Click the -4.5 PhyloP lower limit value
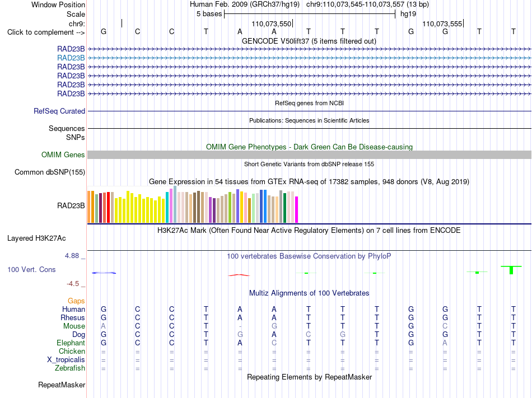This screenshot has height=398, width=532. (73, 284)
